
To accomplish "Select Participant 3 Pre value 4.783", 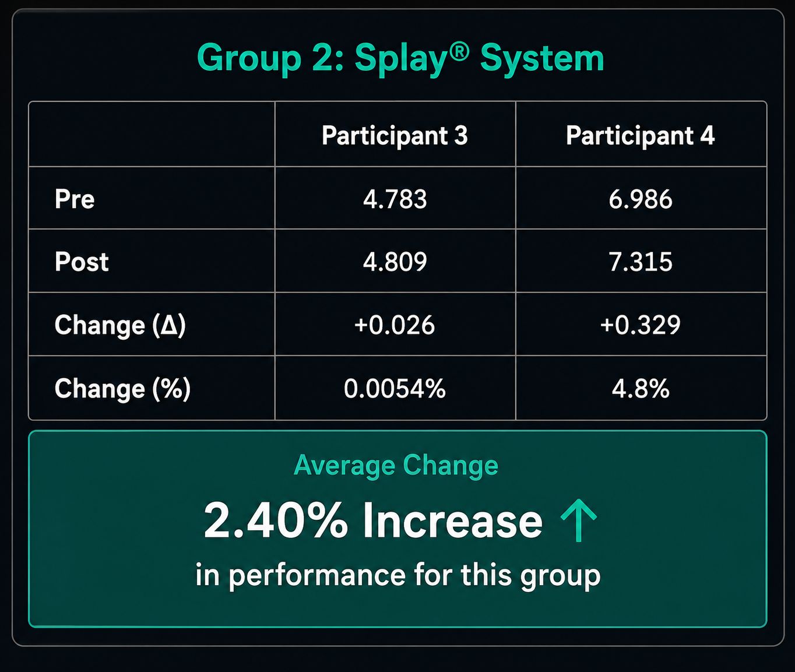I will click(x=395, y=199).
